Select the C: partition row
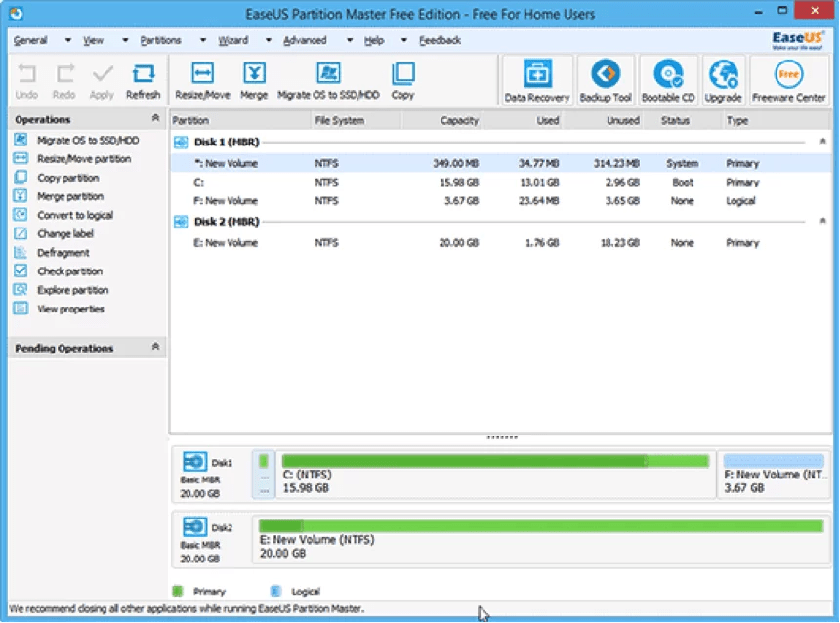The height and width of the screenshot is (623, 840). (x=501, y=183)
